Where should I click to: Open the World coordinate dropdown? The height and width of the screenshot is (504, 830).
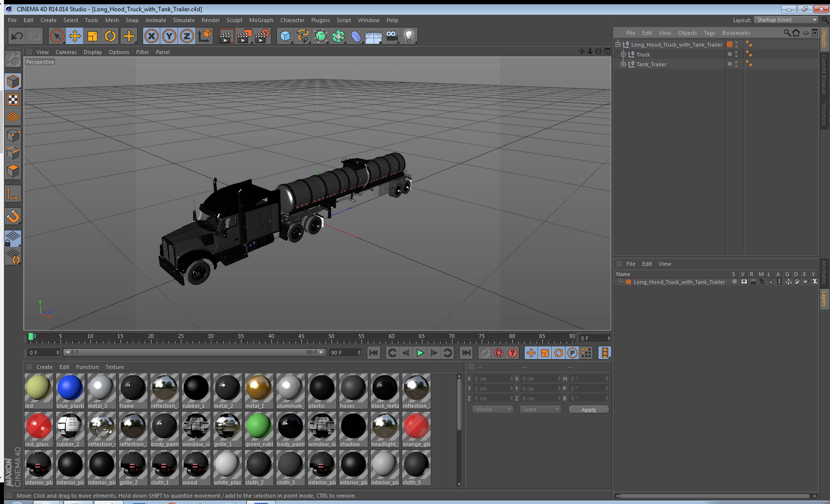tap(493, 409)
